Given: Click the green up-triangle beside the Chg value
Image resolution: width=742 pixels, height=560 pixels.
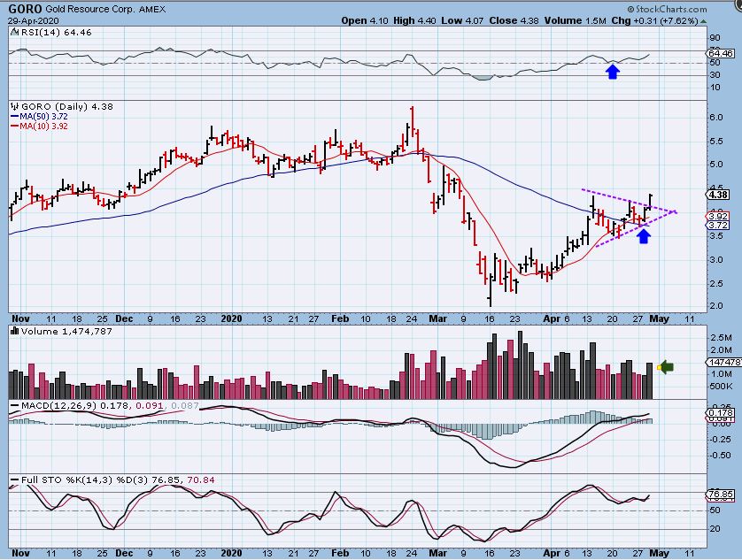Looking at the screenshot, I should pyautogui.click(x=704, y=21).
